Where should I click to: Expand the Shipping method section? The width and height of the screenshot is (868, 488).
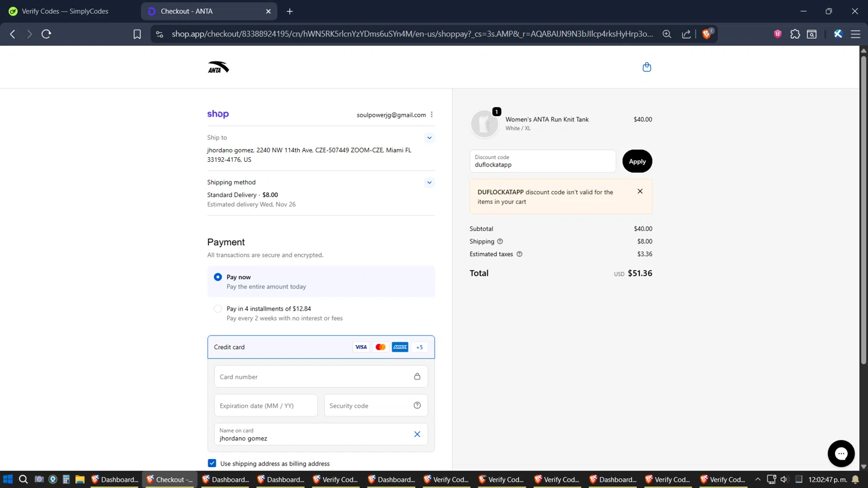pos(429,182)
